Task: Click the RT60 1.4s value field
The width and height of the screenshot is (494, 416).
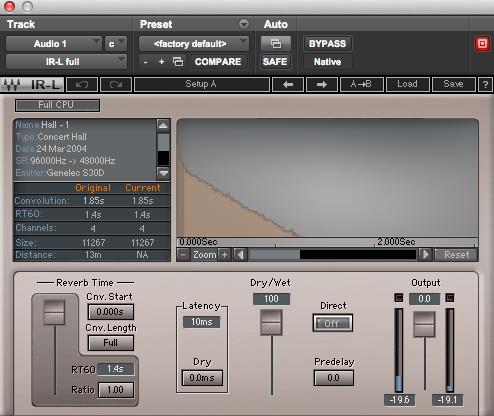Action: coord(116,369)
